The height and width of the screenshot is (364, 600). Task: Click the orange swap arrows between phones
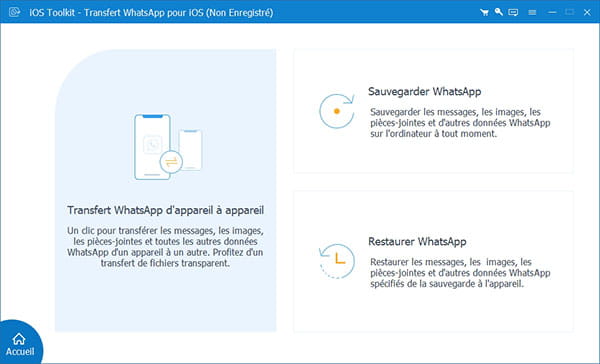point(171,162)
